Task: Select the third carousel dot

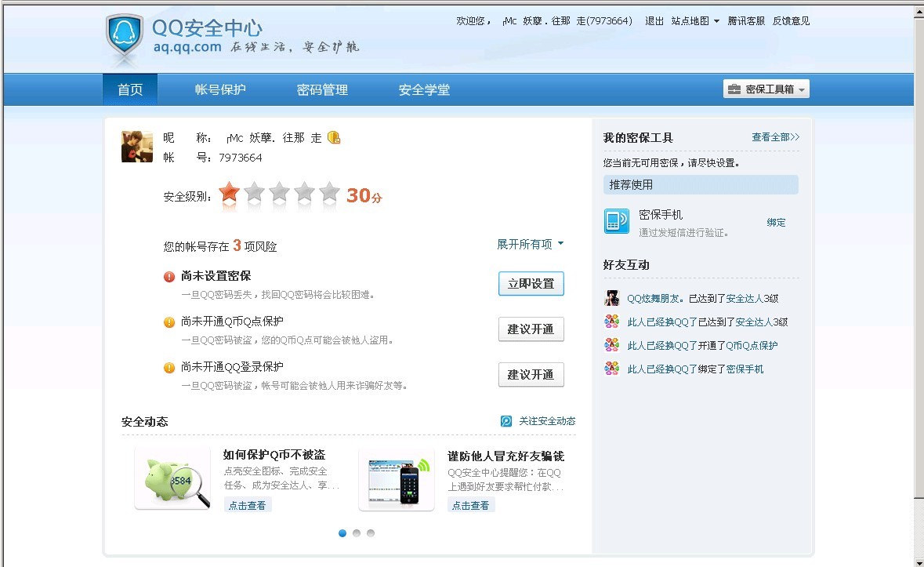Action: 371,532
